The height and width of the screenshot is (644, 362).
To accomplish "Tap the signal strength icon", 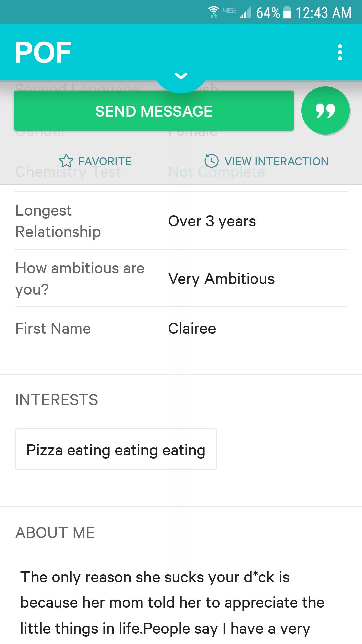I will click(245, 13).
